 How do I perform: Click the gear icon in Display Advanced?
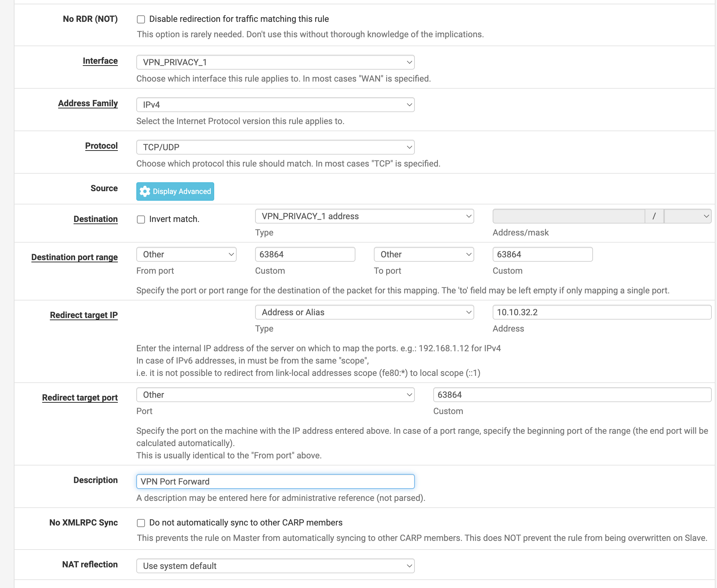(x=145, y=191)
